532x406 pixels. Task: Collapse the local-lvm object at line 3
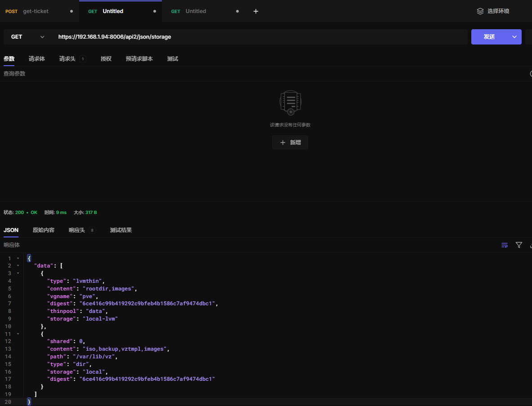[x=18, y=273]
